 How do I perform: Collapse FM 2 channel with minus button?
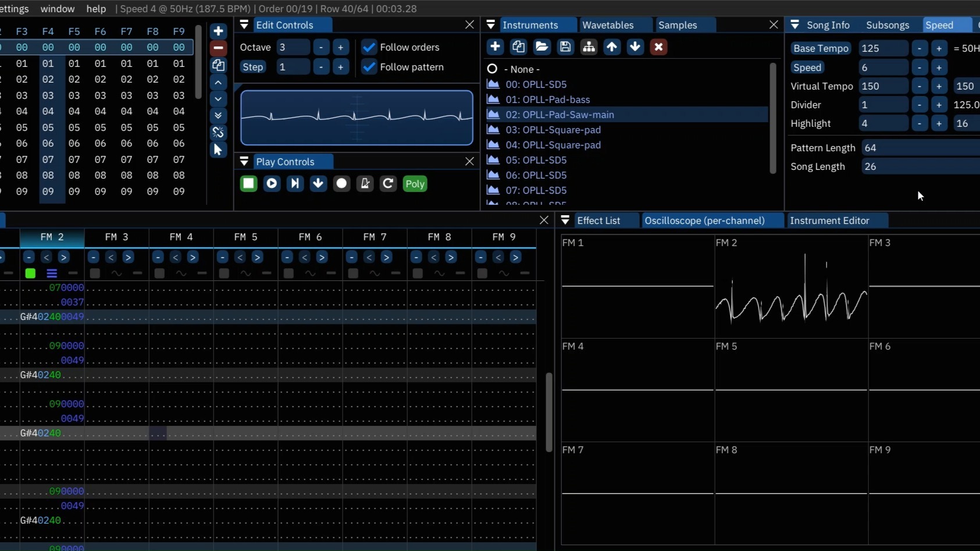(x=28, y=257)
